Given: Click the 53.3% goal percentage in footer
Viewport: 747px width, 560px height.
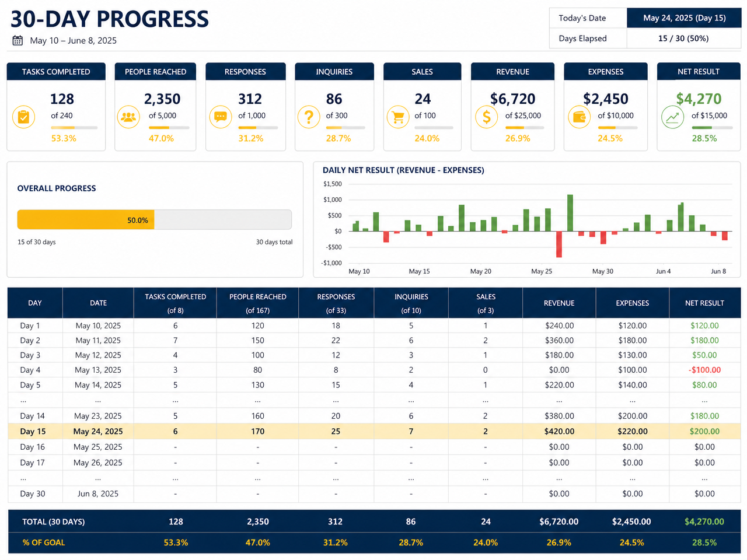Looking at the screenshot, I should pos(176,542).
